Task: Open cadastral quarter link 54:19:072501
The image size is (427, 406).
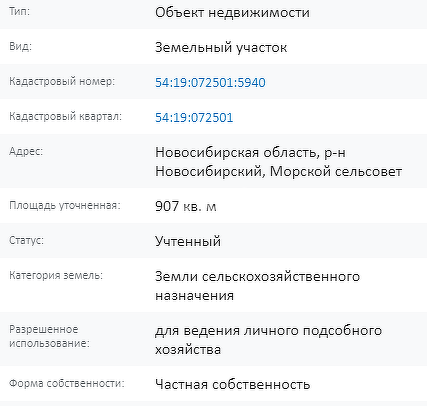Action: [x=194, y=118]
